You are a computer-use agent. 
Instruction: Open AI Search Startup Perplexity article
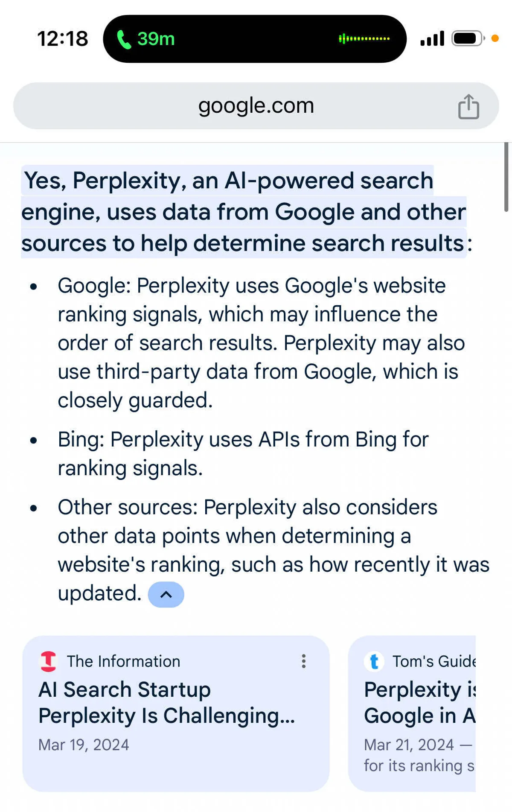[166, 703]
